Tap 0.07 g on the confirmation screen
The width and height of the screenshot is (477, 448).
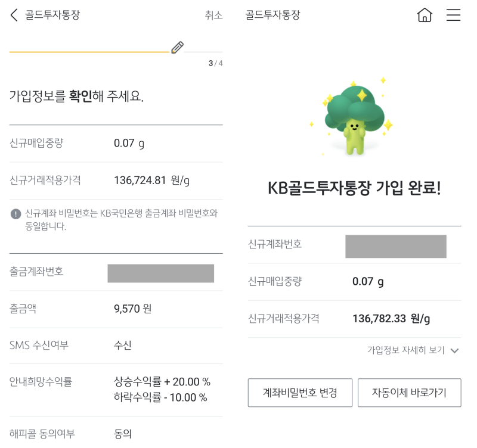(x=129, y=143)
